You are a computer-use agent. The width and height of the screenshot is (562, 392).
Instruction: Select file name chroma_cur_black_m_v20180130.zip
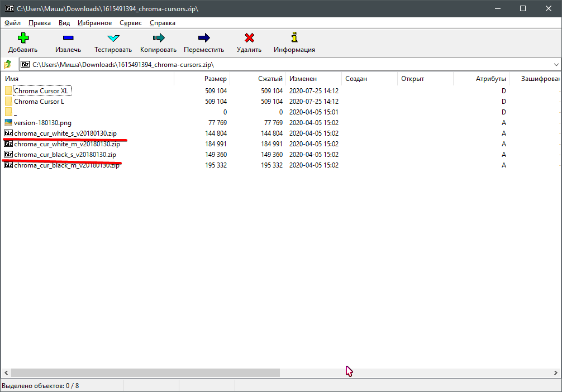[x=66, y=165]
